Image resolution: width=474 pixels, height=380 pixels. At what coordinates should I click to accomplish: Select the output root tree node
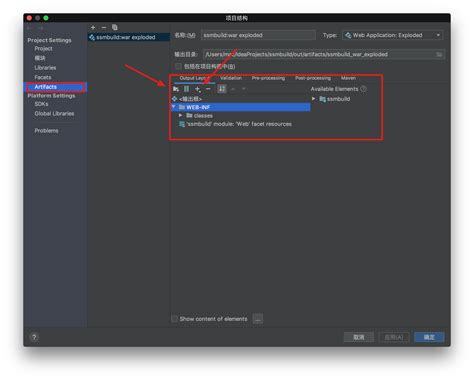(x=187, y=99)
